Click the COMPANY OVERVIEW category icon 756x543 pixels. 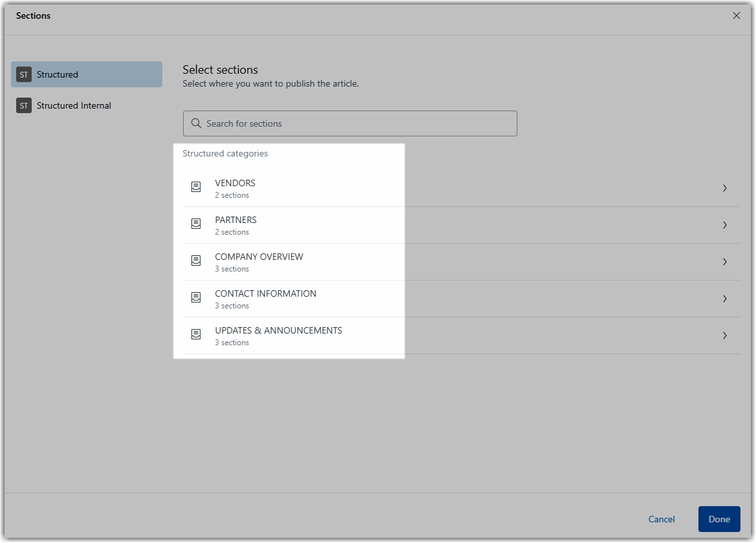click(196, 261)
